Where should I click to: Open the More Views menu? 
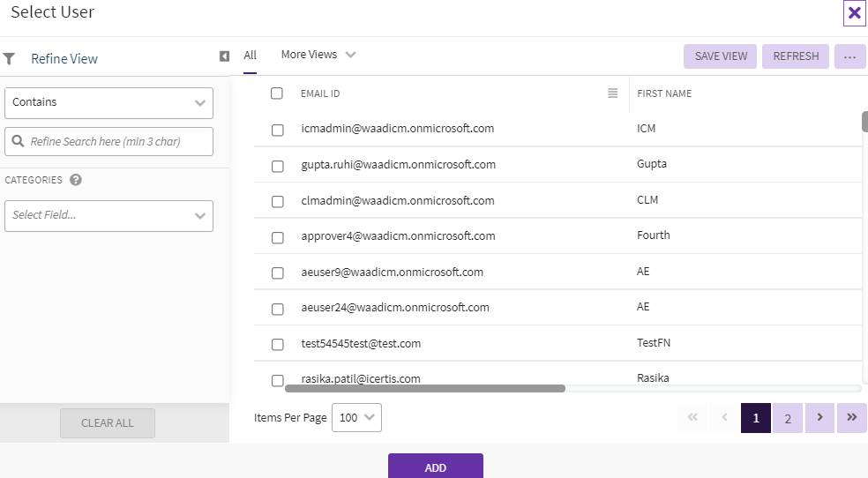click(318, 55)
